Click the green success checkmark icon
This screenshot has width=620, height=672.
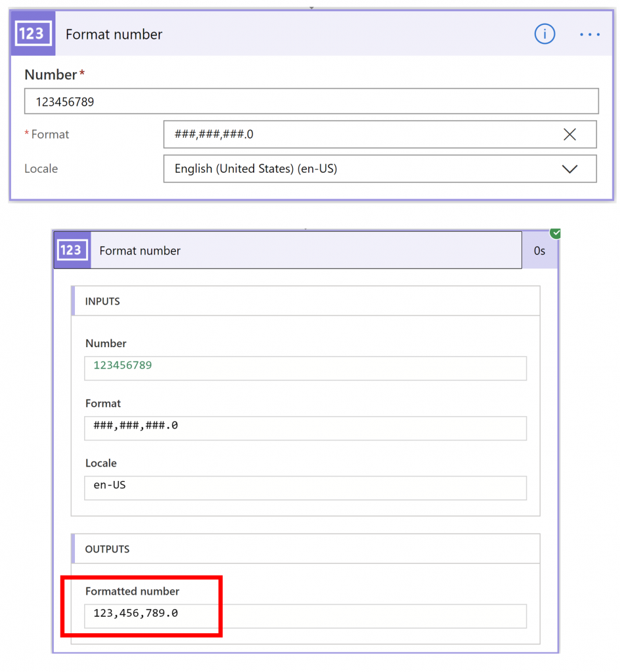[x=556, y=233]
